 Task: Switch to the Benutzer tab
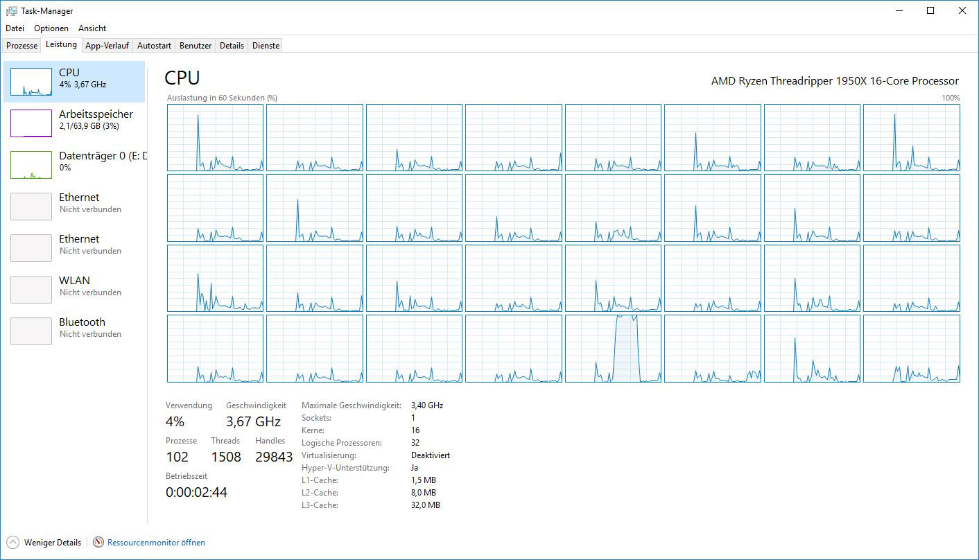coord(196,46)
